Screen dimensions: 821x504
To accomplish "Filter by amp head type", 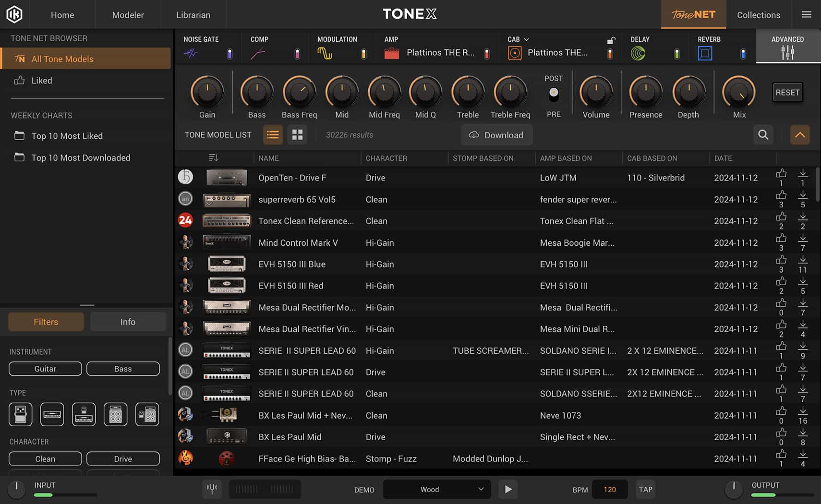I will tap(52, 414).
